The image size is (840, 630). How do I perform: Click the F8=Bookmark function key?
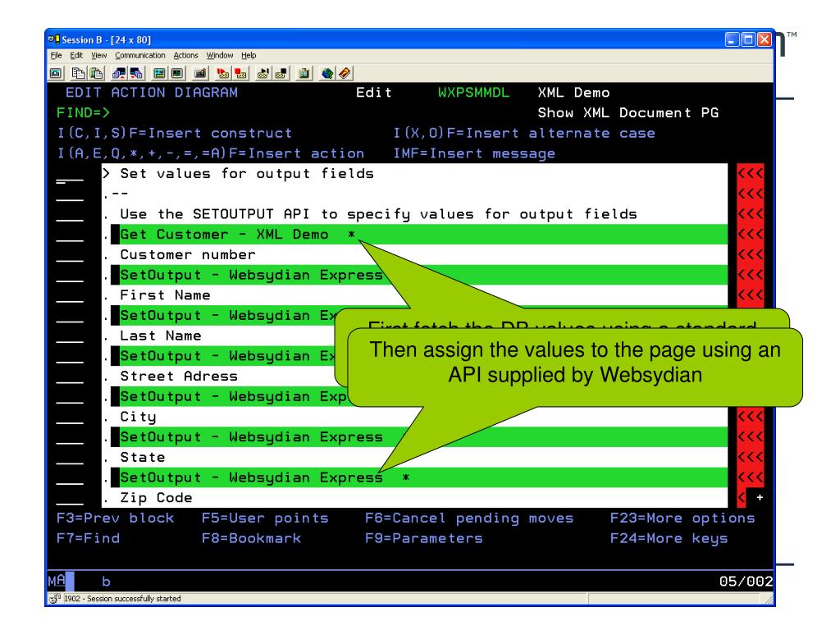point(251,538)
